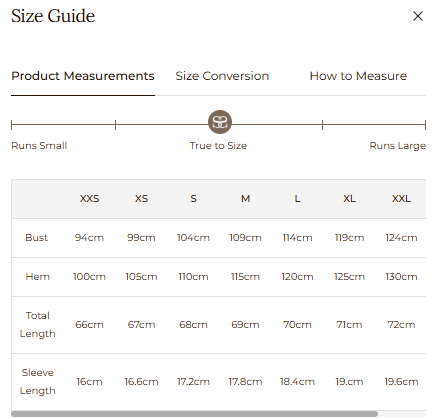Click the 100cm hem value
This screenshot has height=419, width=439.
(89, 277)
